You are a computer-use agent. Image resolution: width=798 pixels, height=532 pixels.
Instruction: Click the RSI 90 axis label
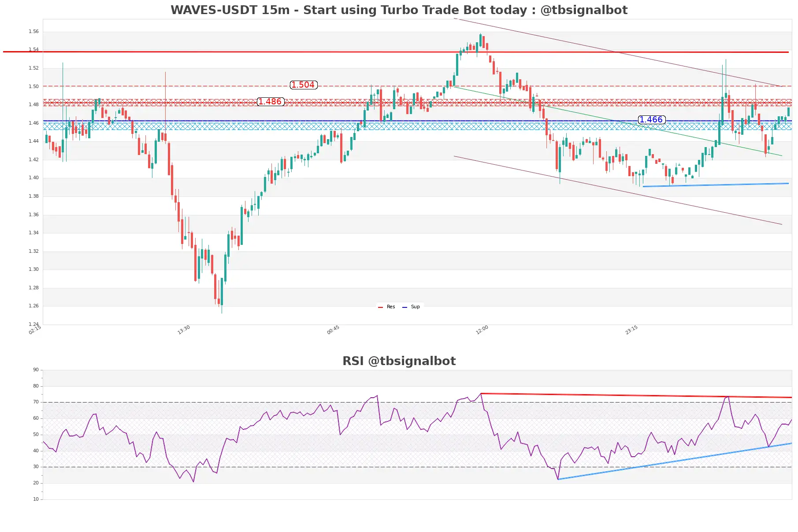point(36,369)
